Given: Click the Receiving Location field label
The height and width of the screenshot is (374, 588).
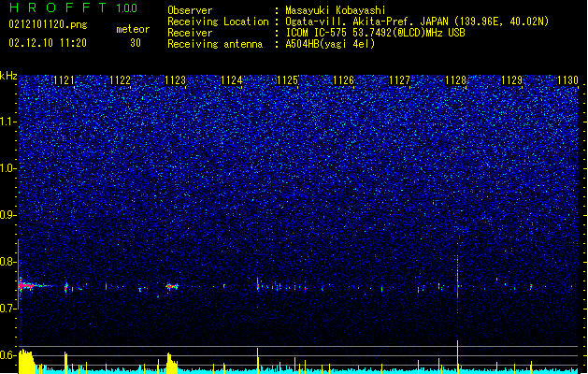Looking at the screenshot, I should click(x=218, y=22).
